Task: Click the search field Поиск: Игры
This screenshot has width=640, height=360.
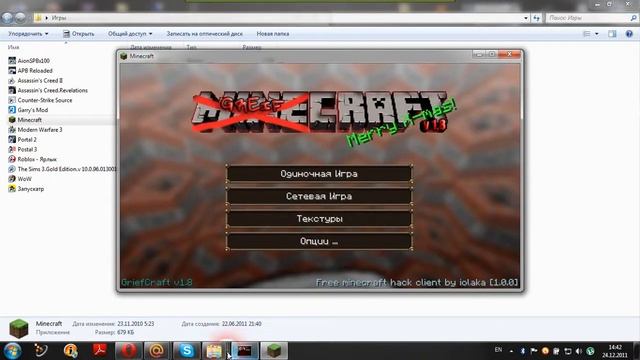Action: click(591, 18)
